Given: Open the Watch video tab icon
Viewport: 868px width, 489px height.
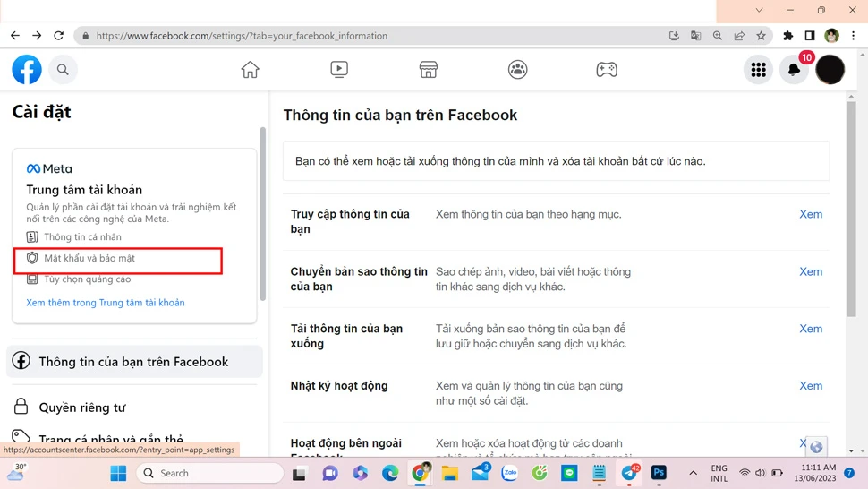Looking at the screenshot, I should click(x=339, y=69).
